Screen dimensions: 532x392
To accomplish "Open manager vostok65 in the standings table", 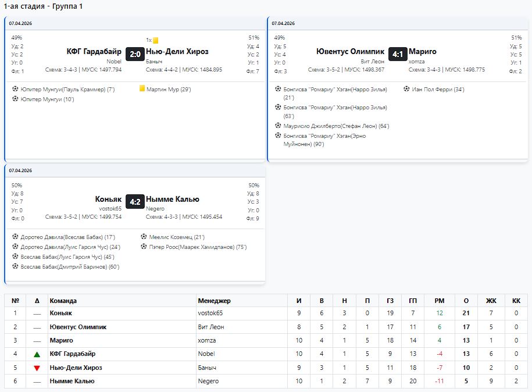I will pyautogui.click(x=210, y=313).
